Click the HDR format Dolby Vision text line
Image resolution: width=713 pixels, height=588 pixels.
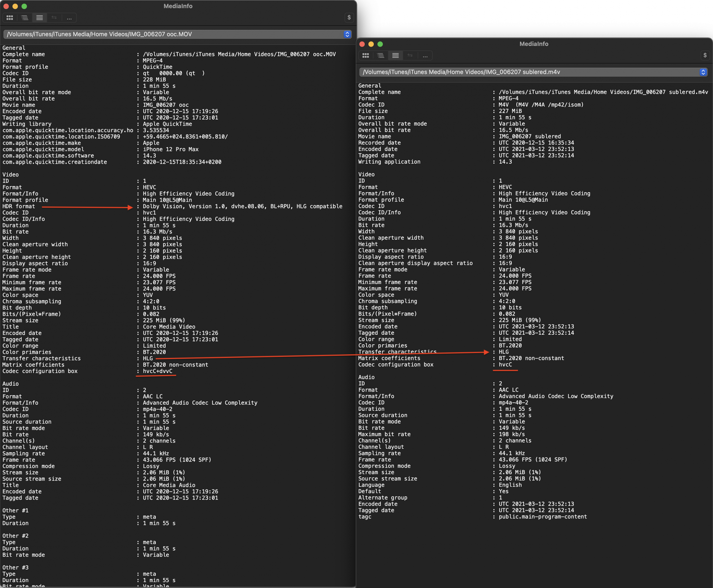[x=242, y=206]
